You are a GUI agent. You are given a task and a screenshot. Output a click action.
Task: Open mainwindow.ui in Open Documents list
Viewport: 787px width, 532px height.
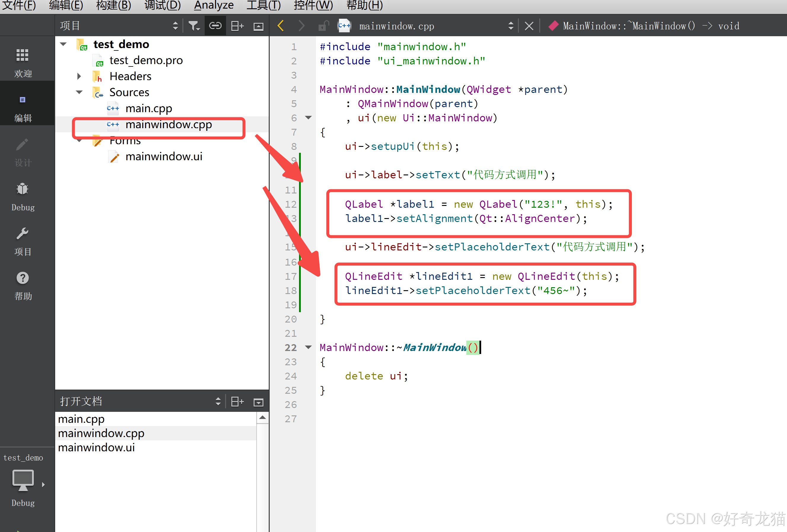pos(96,448)
